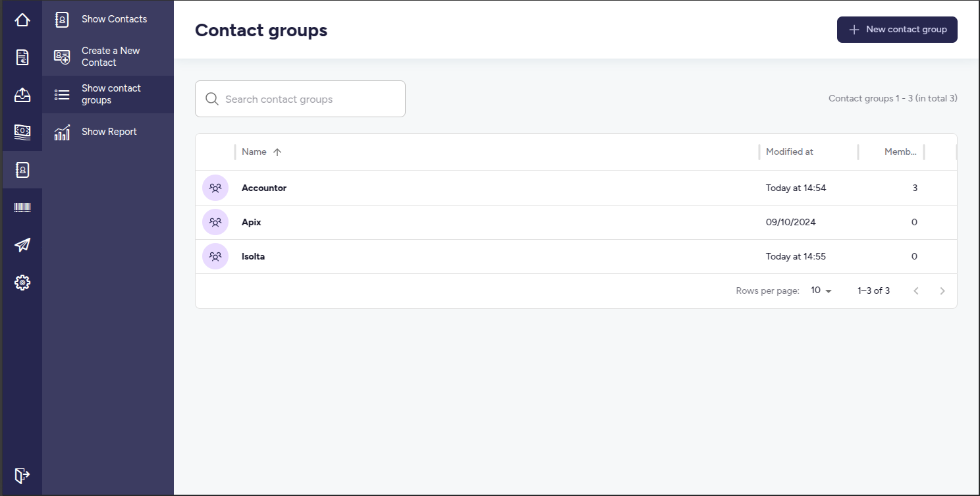Screen dimensions: 980x496
Task: Open the Accountor contact group
Action: point(264,188)
